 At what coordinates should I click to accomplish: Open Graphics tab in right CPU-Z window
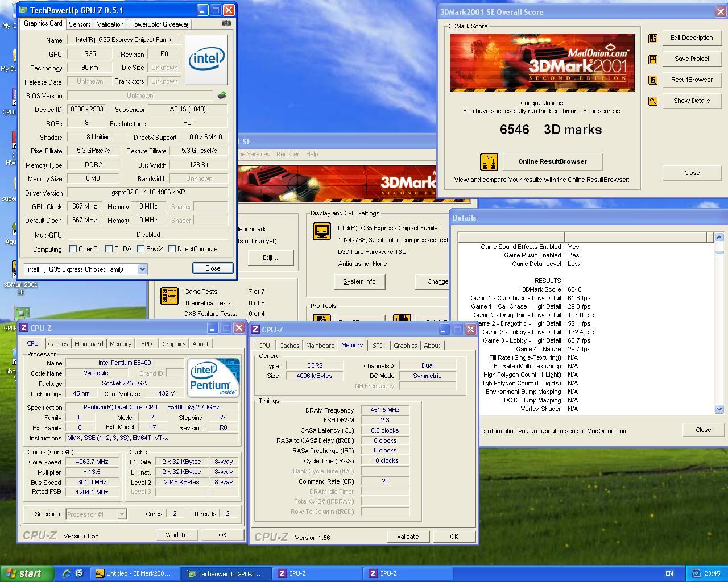coord(406,346)
